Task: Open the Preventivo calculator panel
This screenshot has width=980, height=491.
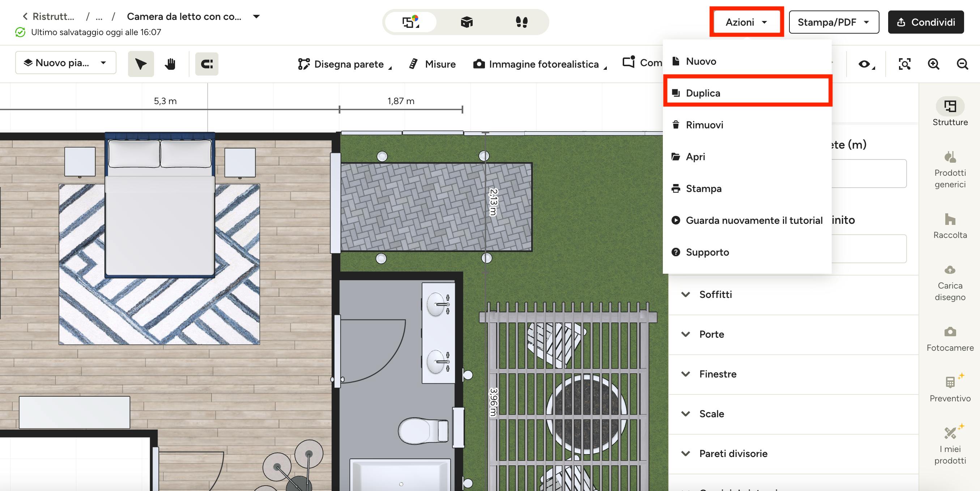Action: pos(950,388)
